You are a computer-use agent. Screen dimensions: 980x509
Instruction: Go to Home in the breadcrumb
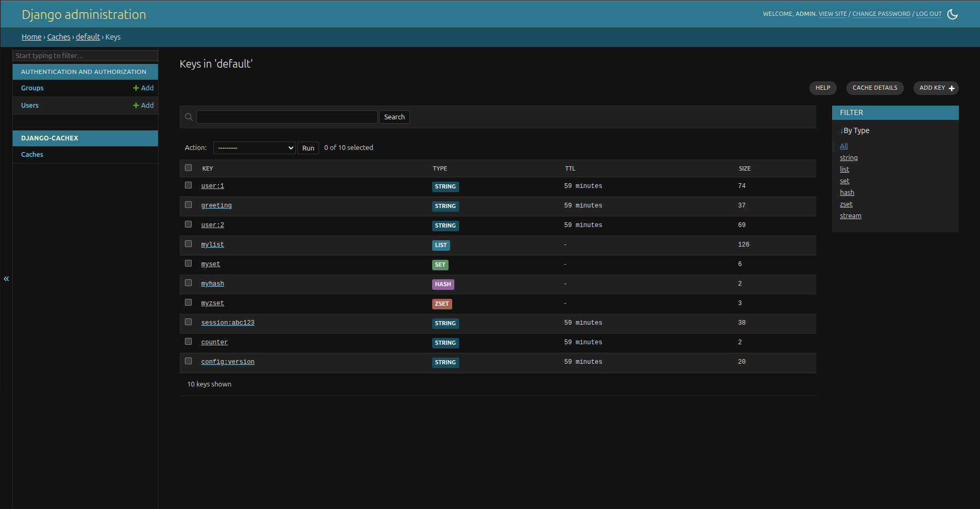31,37
